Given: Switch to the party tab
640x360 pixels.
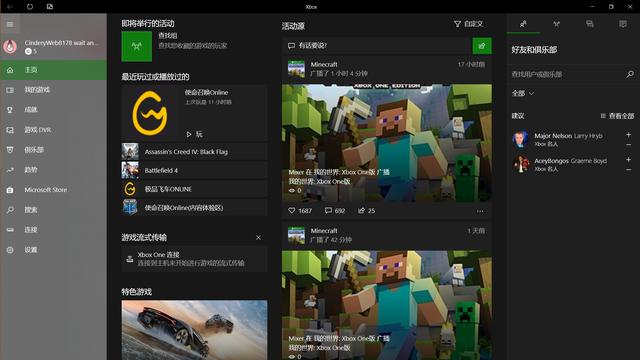Looking at the screenshot, I should point(556,24).
